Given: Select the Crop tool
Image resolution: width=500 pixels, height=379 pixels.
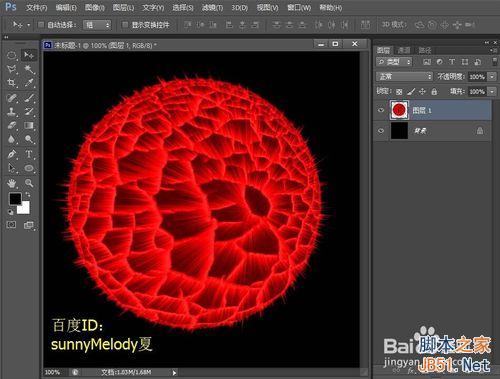Looking at the screenshot, I should point(12,83).
